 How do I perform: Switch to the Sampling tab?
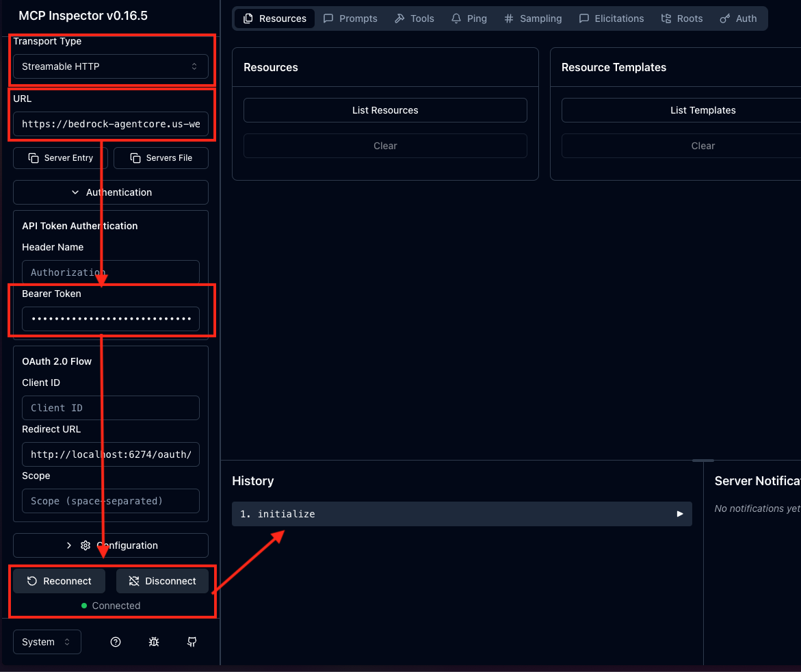click(x=533, y=18)
